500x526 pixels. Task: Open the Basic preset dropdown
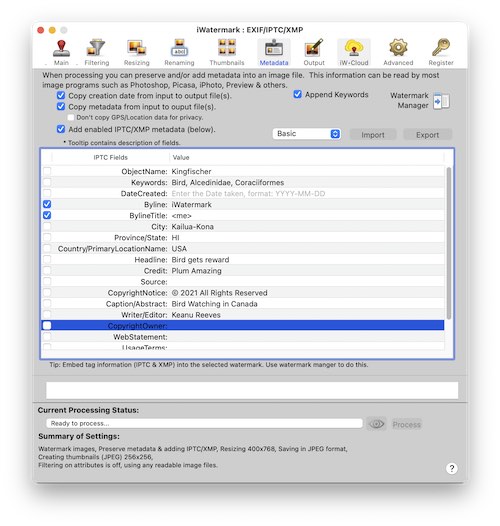pos(307,134)
